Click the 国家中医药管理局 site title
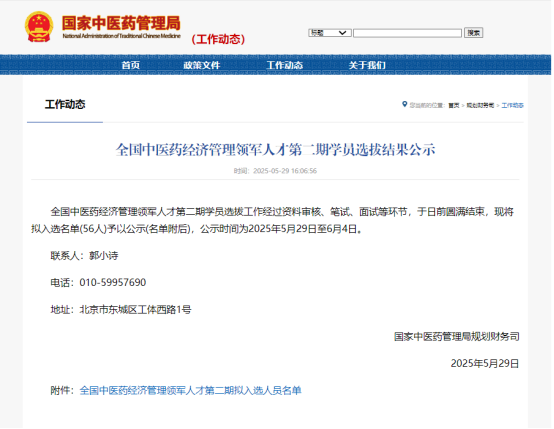Screen dimensions: 554x429 pyautogui.click(x=121, y=23)
